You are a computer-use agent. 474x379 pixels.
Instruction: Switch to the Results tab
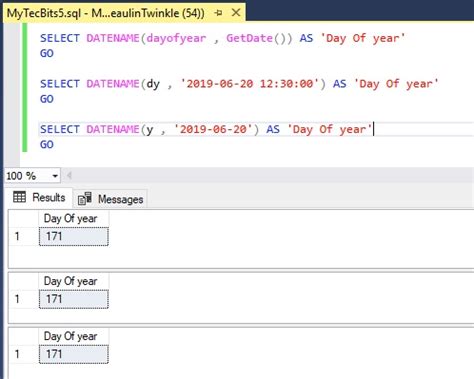coord(39,198)
